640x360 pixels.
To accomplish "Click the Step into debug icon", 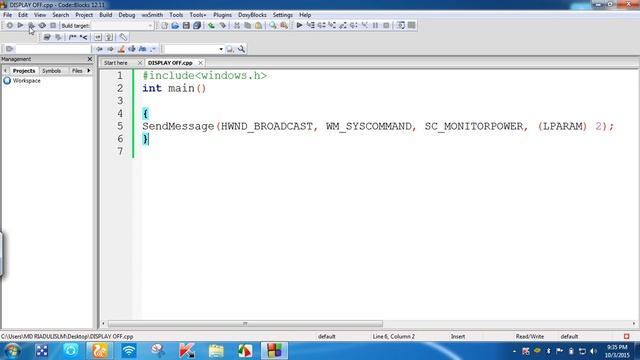I will point(332,25).
